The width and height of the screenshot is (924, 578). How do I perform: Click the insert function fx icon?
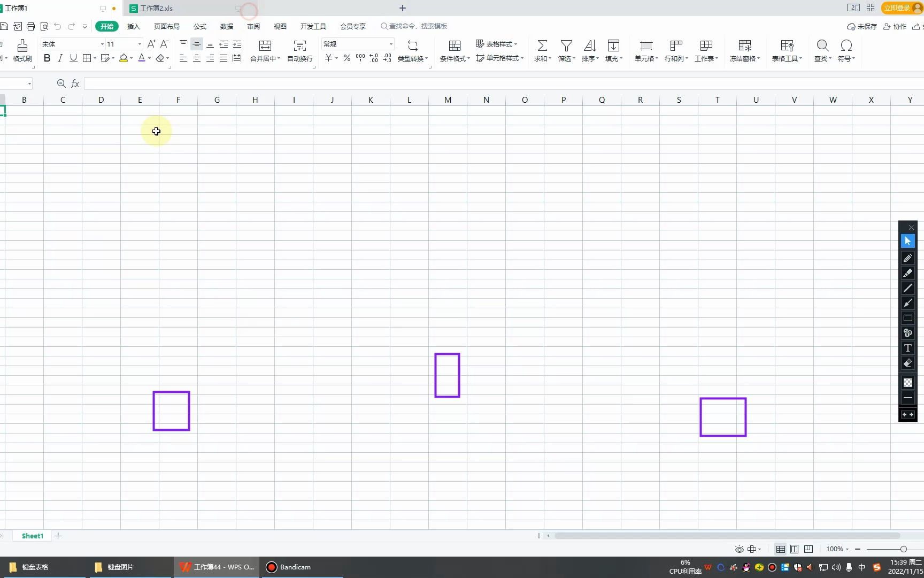75,83
